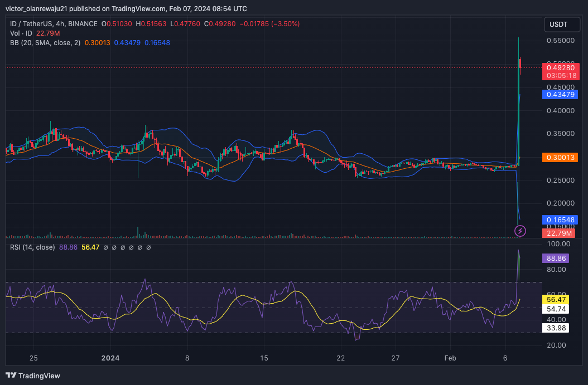Click the 0.35000 price scale level
This screenshot has height=385, width=588.
561,134
